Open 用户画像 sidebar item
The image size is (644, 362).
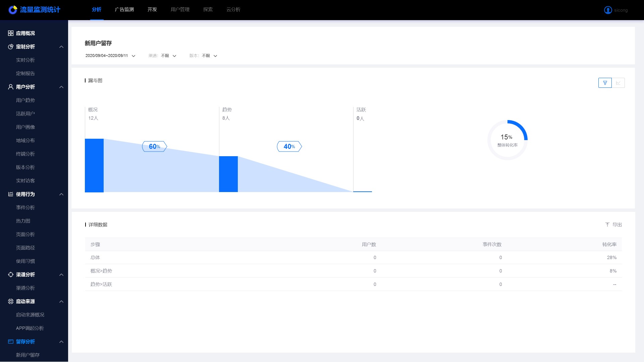tap(25, 127)
